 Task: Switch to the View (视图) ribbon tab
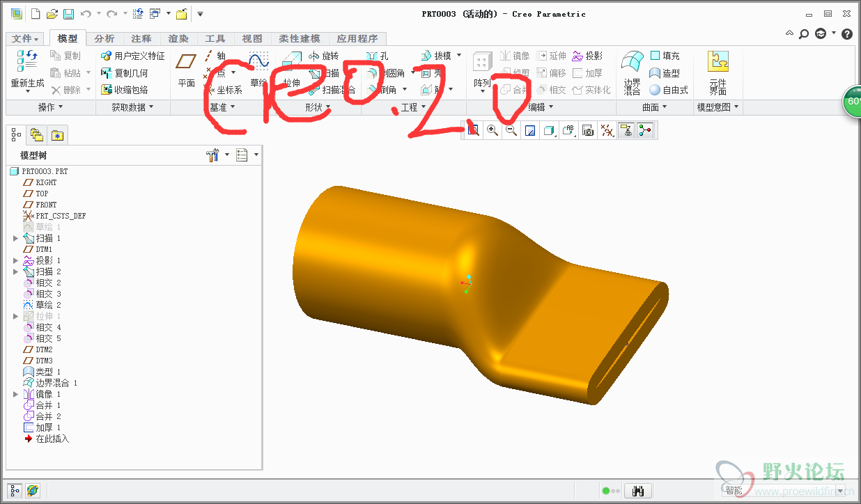[252, 39]
